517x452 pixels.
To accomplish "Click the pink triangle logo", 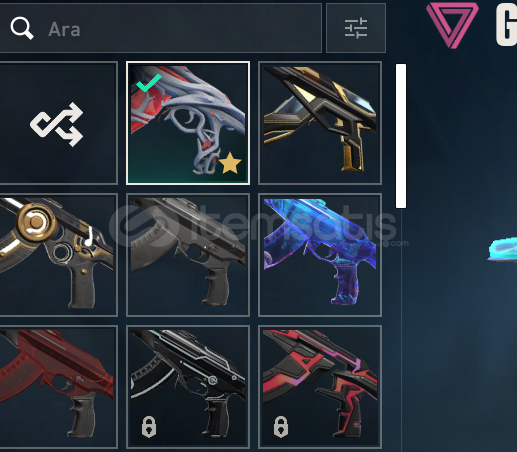I will click(x=452, y=25).
